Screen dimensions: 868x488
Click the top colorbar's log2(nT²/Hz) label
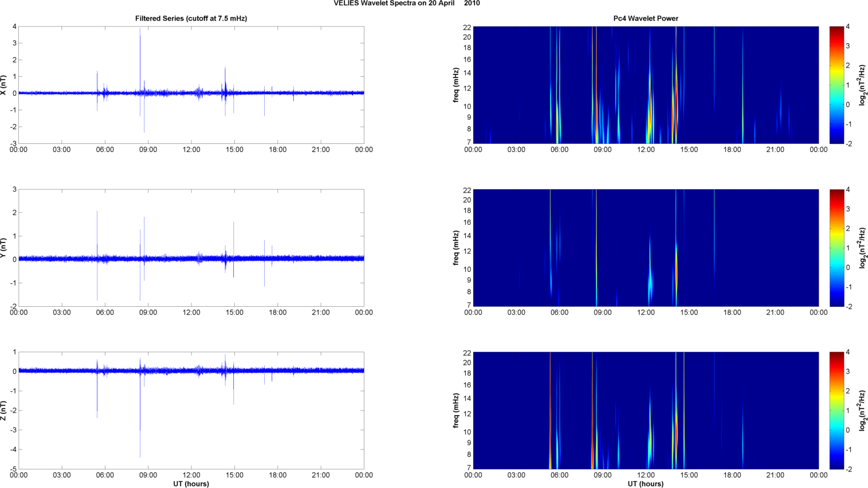(x=862, y=85)
